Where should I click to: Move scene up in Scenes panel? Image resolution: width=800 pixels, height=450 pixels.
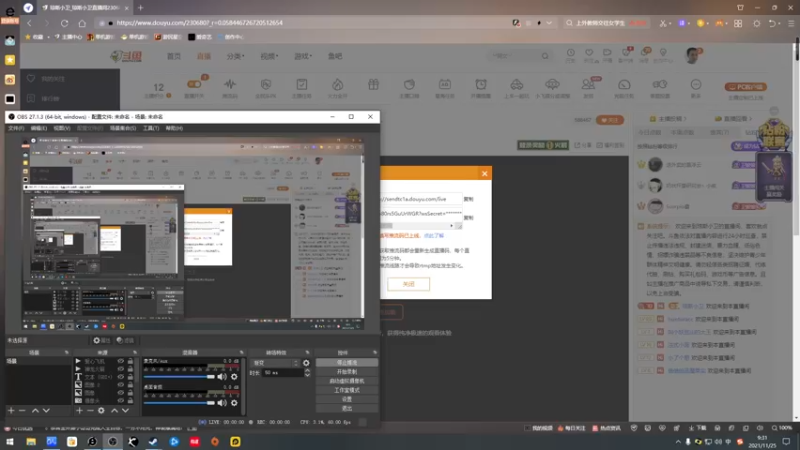click(35, 410)
